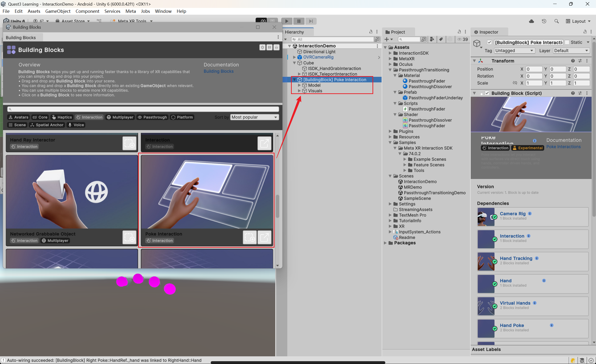Toggle the Passthrough filter tag
This screenshot has height=364, width=596.
coord(152,117)
